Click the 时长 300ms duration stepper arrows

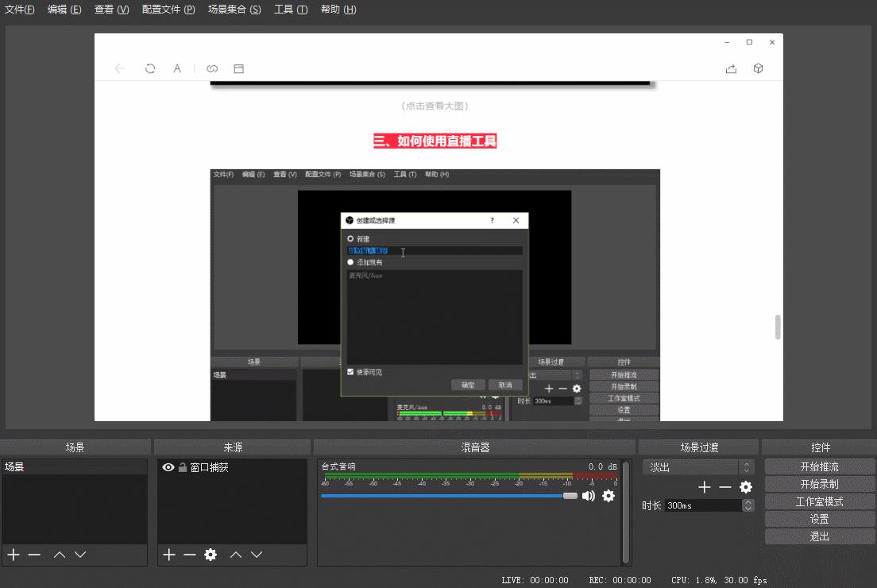[748, 505]
